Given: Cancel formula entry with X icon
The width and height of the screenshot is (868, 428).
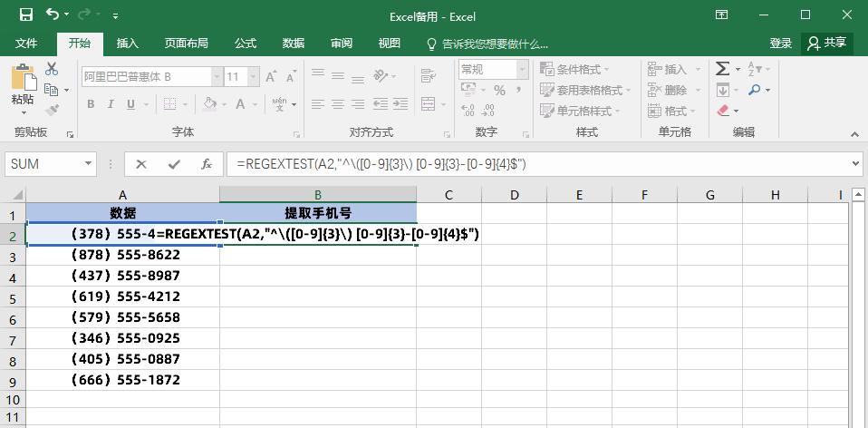Looking at the screenshot, I should 141,164.
